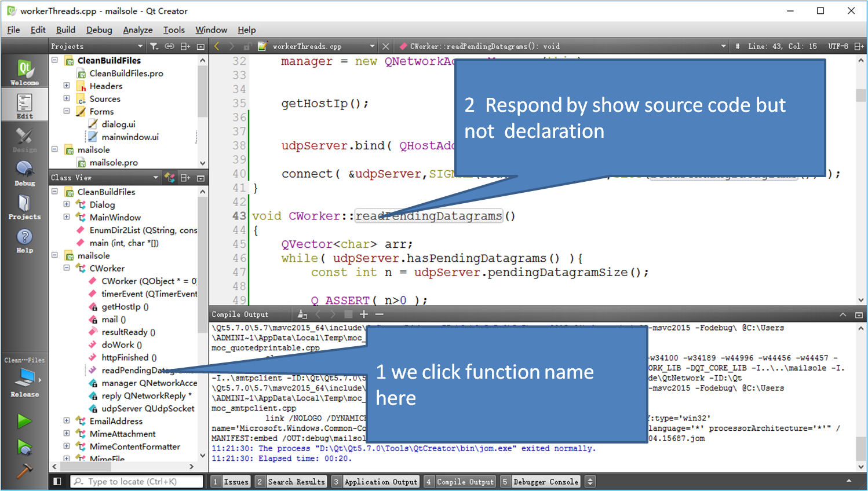Show the Issues output pane
Screen dimensions: 868x491
(230, 481)
